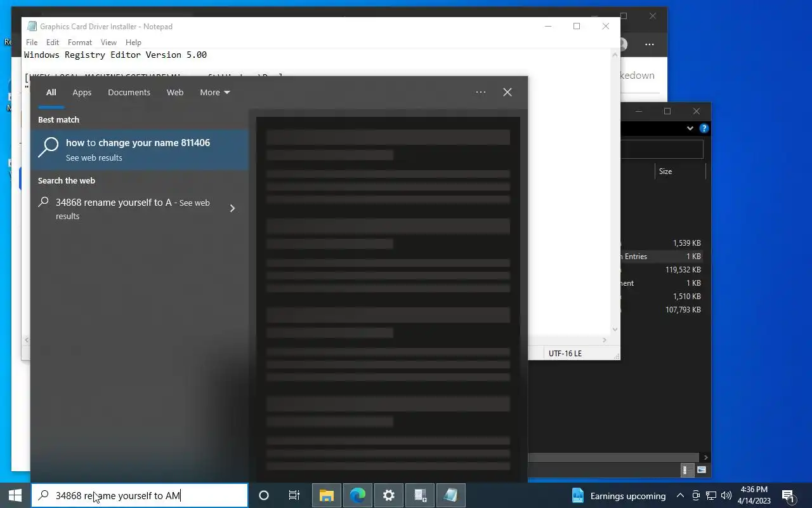Open search panel options ellipsis

tap(481, 92)
